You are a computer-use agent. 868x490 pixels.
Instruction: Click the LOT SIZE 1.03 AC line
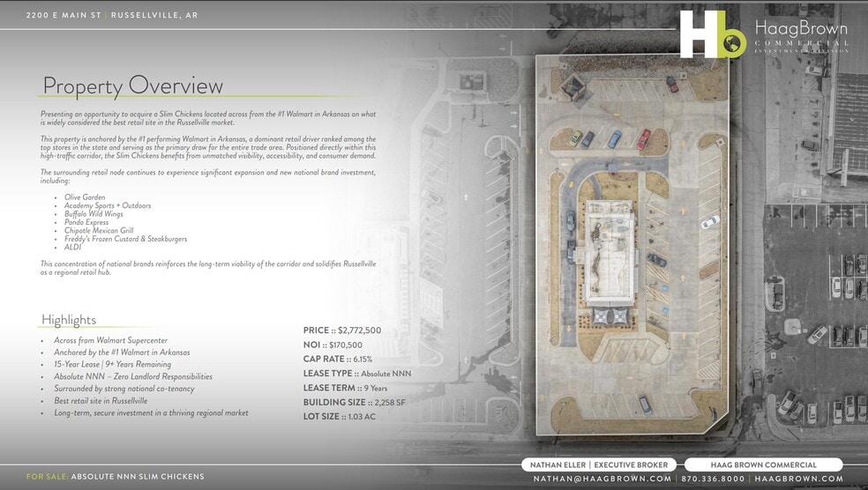coord(340,416)
